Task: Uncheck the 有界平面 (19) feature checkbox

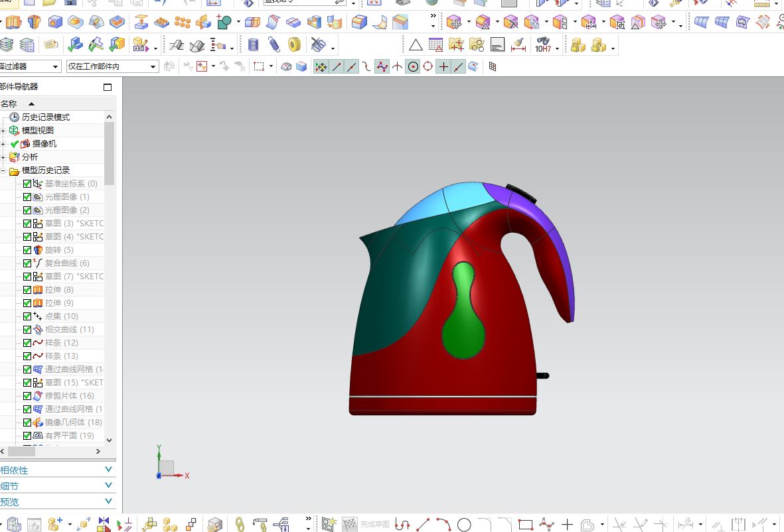Action: [x=27, y=436]
